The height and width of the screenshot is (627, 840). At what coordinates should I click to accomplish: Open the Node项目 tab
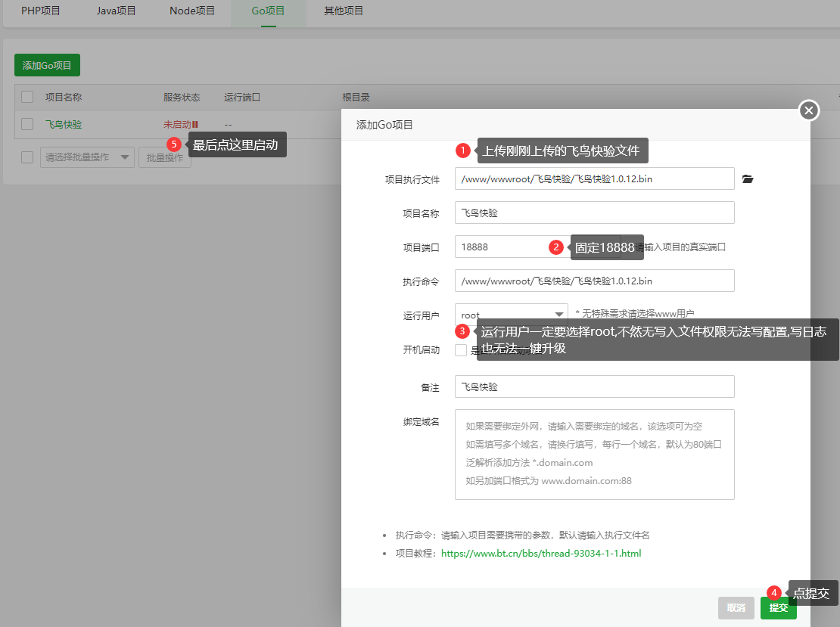click(x=192, y=11)
